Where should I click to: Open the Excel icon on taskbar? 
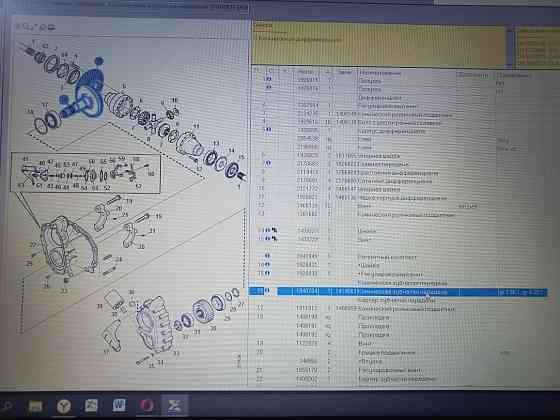click(x=91, y=406)
